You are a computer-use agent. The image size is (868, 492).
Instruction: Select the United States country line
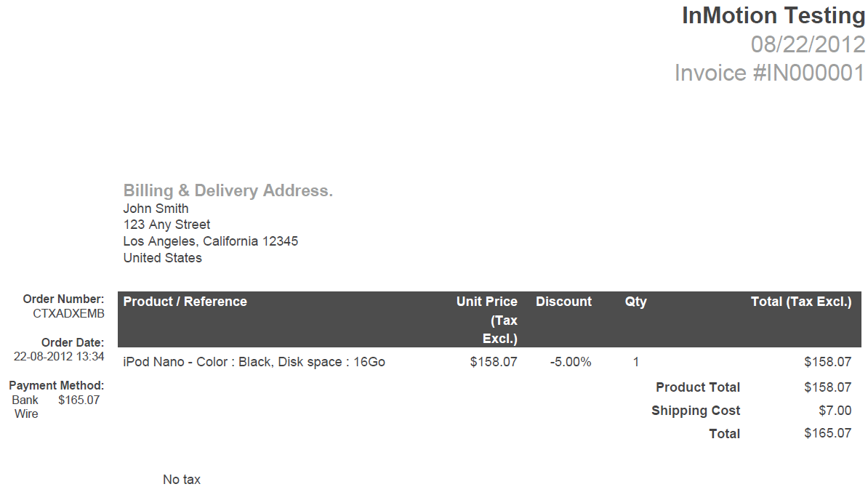click(162, 258)
